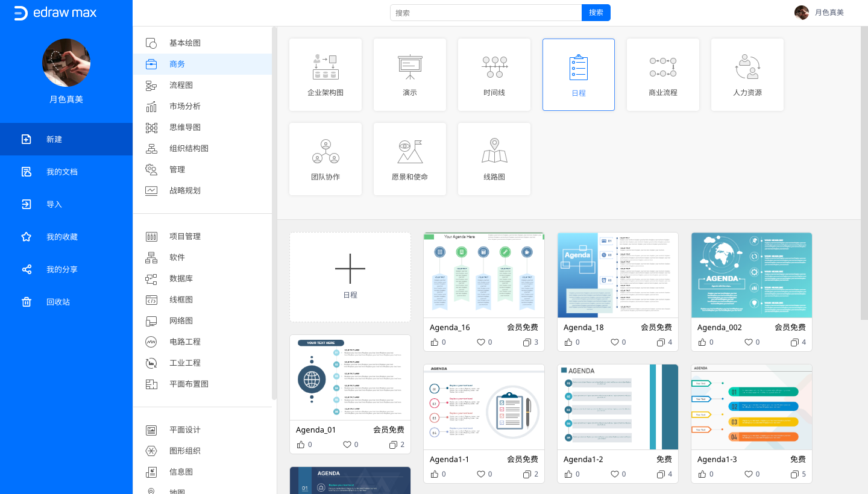Click into the search input field
868x494 pixels.
(486, 13)
